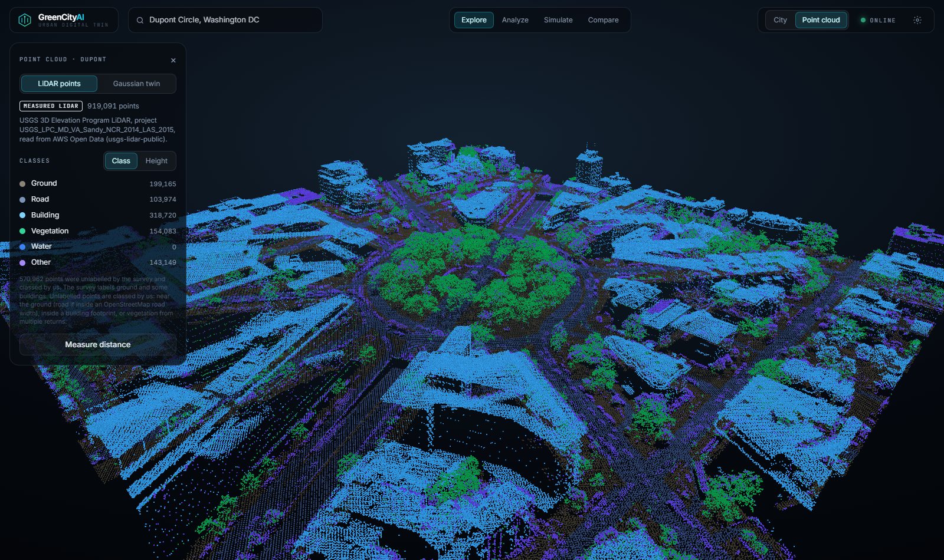Click the GreenCityAI brand name
This screenshot has width=944, height=560.
pos(61,17)
